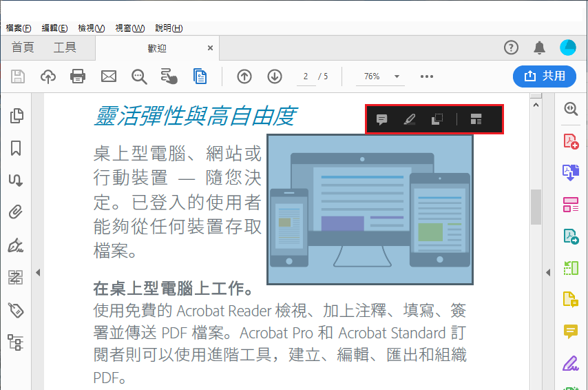Image resolution: width=588 pixels, height=390 pixels.
Task: Open the 視窗(W) menu
Action: tap(129, 28)
